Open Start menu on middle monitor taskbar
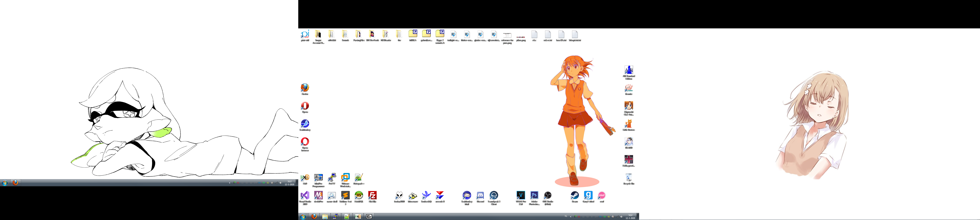The width and height of the screenshot is (980, 220). pos(303,217)
